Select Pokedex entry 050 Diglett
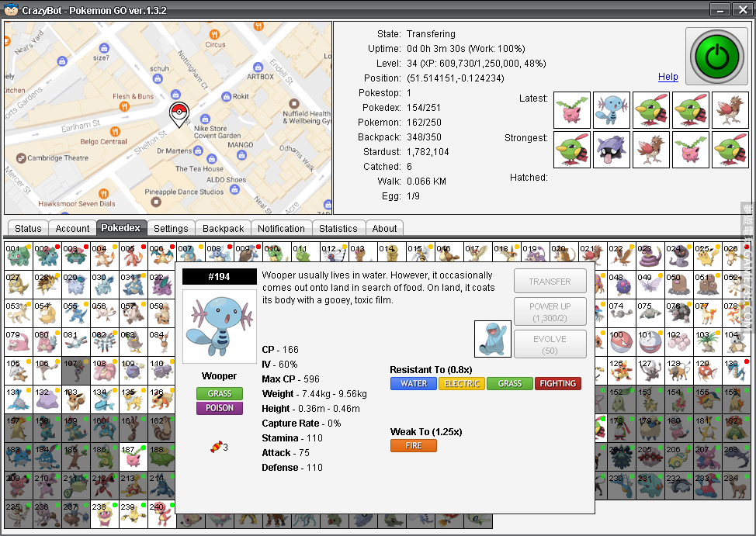The height and width of the screenshot is (536, 756). pos(678,285)
